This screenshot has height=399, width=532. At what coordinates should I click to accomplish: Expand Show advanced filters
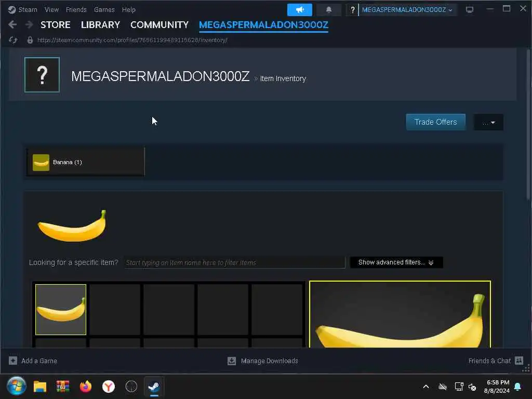396,262
